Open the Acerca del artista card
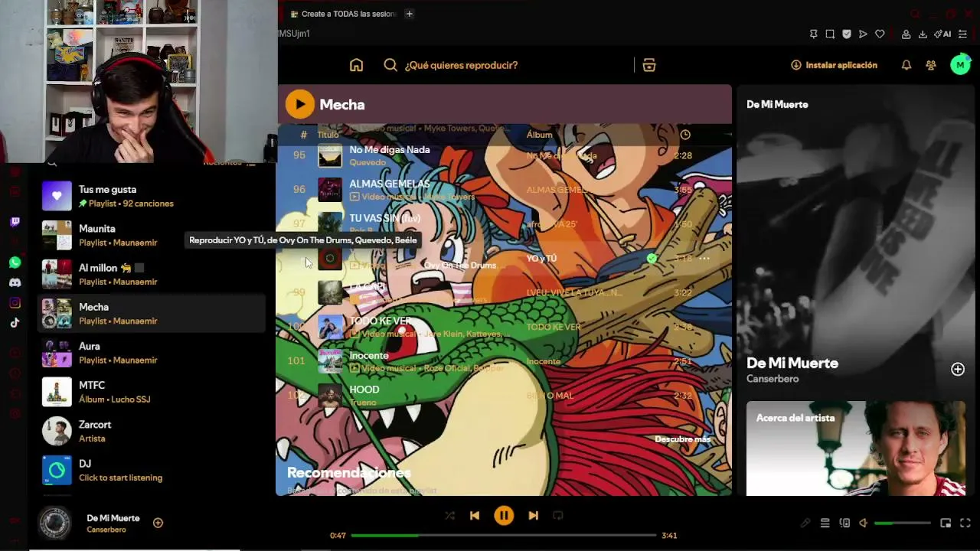 pos(856,448)
